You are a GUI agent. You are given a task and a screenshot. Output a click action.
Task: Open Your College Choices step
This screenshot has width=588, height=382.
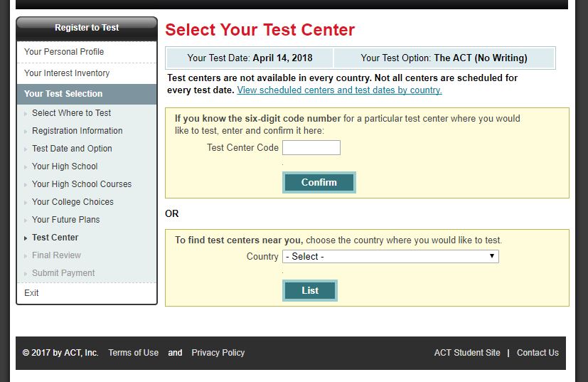coord(73,202)
